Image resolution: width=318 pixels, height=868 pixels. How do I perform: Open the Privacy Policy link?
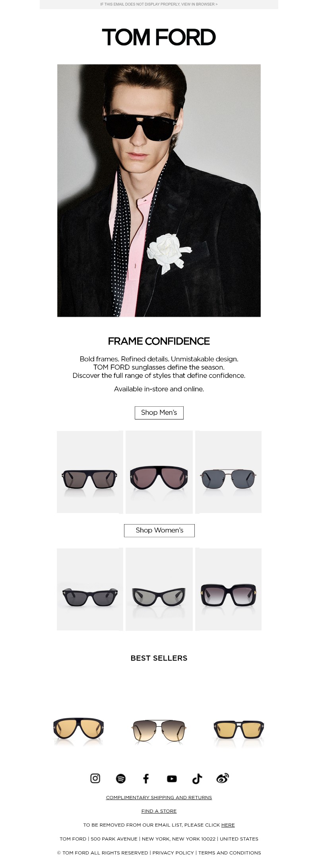173,853
